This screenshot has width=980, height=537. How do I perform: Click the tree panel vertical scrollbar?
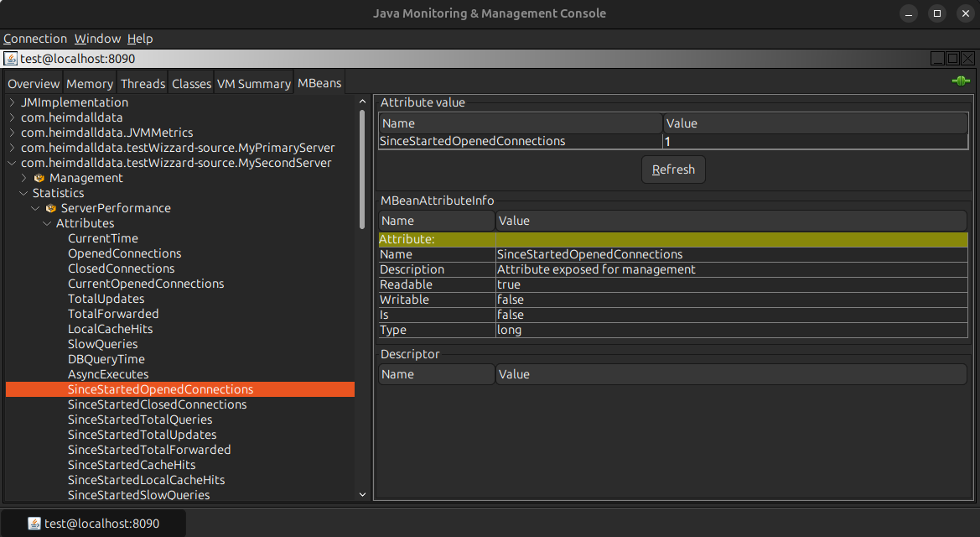click(362, 168)
